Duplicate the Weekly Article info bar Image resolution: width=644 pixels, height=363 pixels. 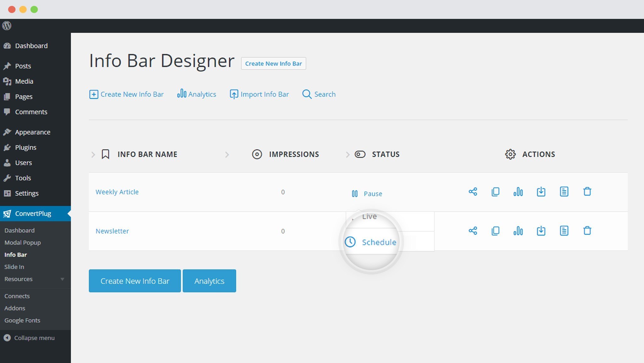pyautogui.click(x=495, y=192)
